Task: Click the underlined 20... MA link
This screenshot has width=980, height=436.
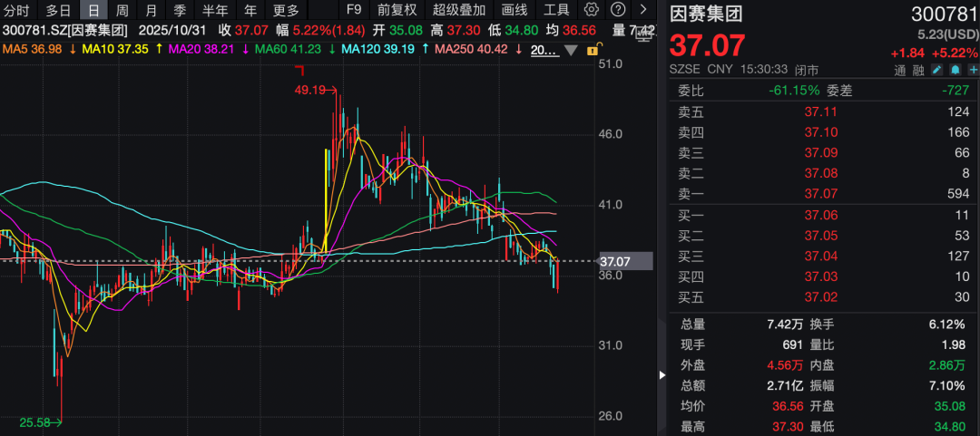Action: click(x=544, y=50)
